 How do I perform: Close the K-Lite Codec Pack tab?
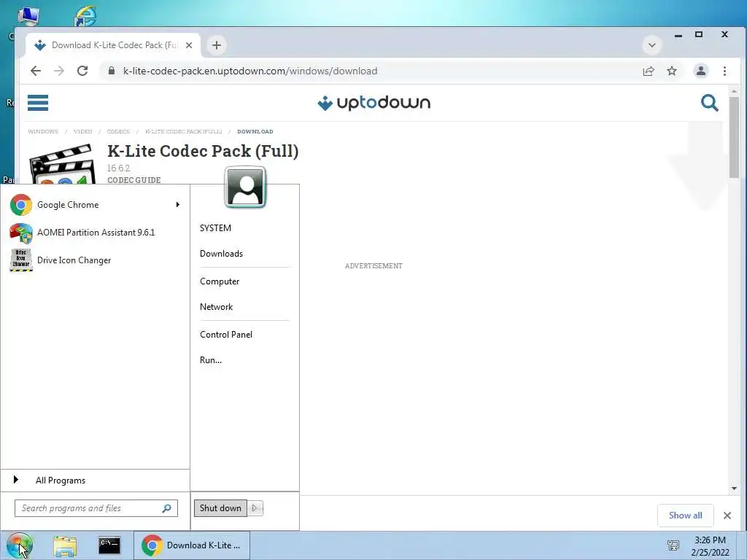[x=189, y=45]
